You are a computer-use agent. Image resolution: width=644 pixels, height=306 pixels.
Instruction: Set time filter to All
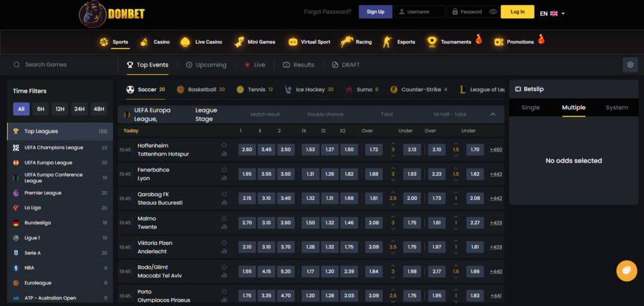click(21, 109)
